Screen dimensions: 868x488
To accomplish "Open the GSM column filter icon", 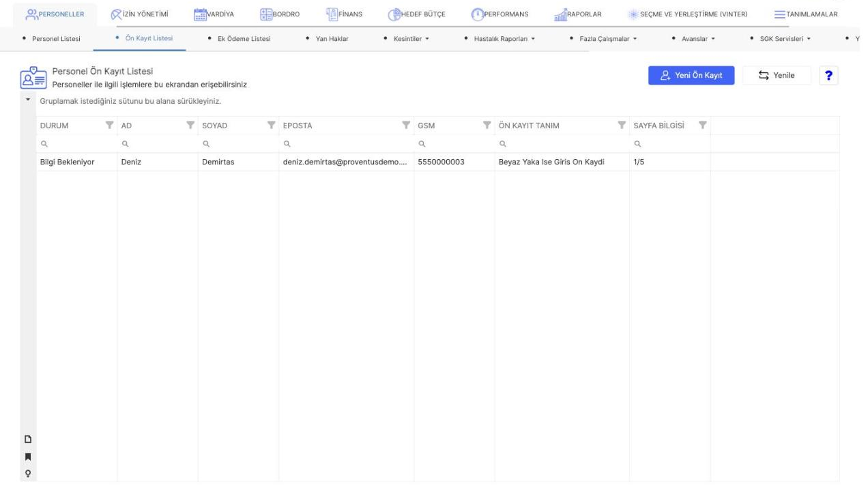I will pos(487,125).
